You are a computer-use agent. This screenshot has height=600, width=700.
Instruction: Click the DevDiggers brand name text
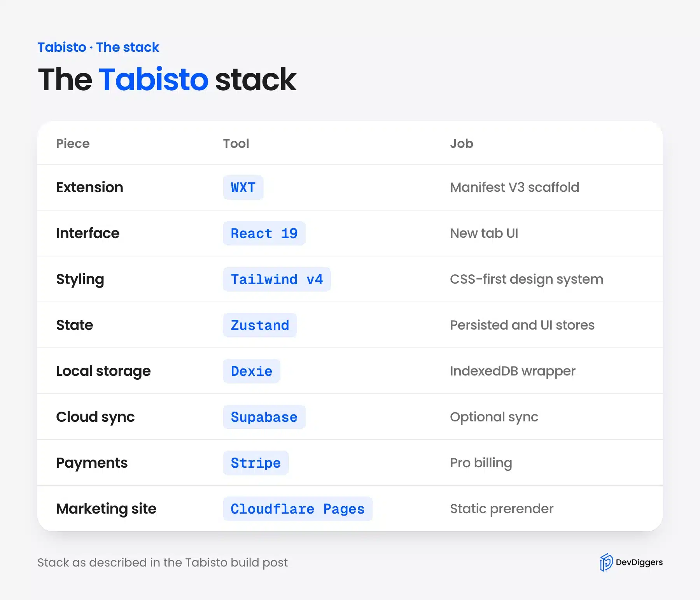tap(639, 562)
